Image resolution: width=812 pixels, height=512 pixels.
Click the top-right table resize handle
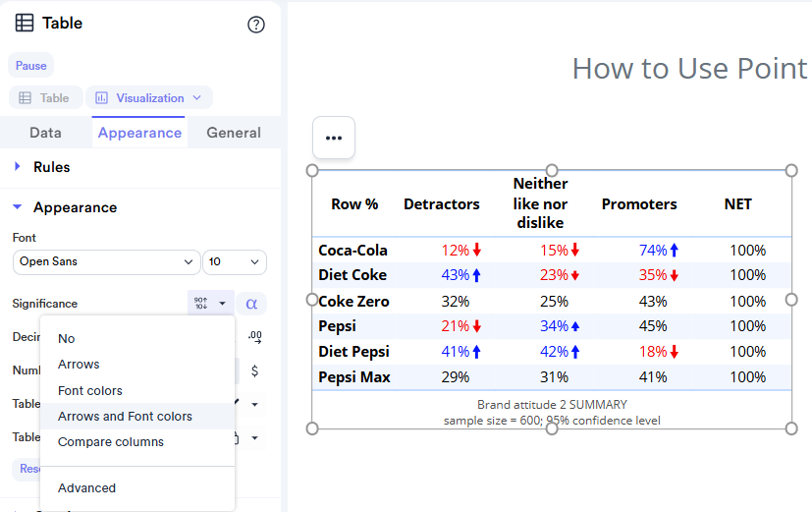tap(791, 170)
